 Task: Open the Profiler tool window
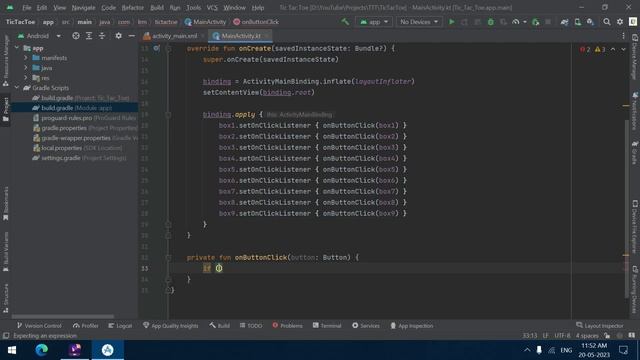pos(86,326)
